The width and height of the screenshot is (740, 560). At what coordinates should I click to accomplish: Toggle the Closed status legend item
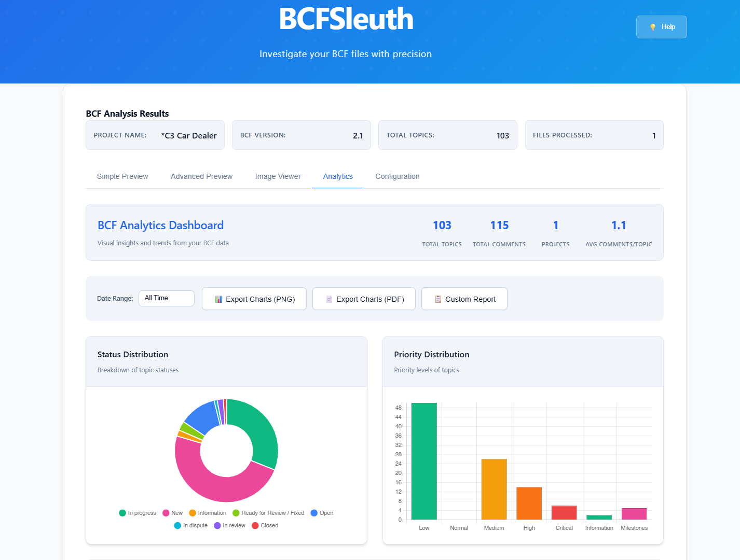point(265,525)
